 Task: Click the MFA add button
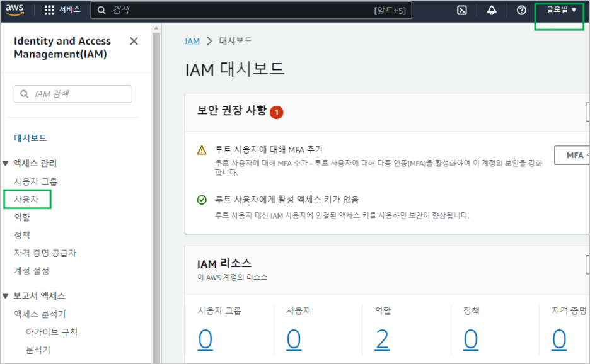pos(572,156)
